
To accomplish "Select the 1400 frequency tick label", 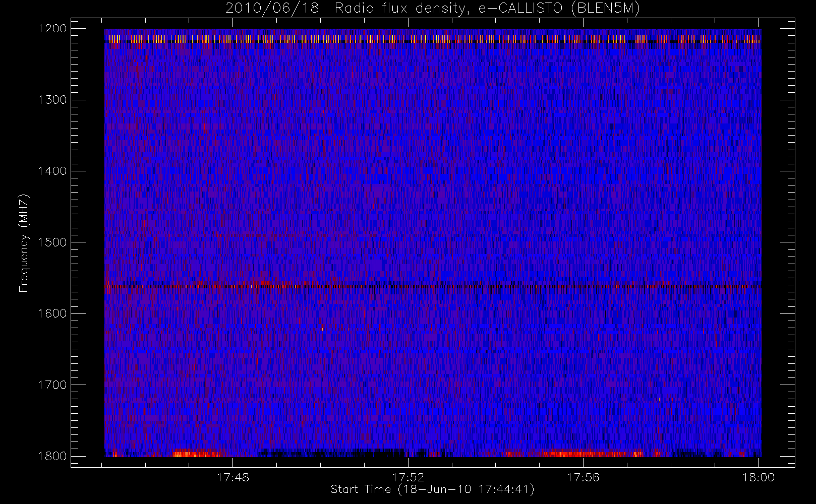I will pos(52,171).
